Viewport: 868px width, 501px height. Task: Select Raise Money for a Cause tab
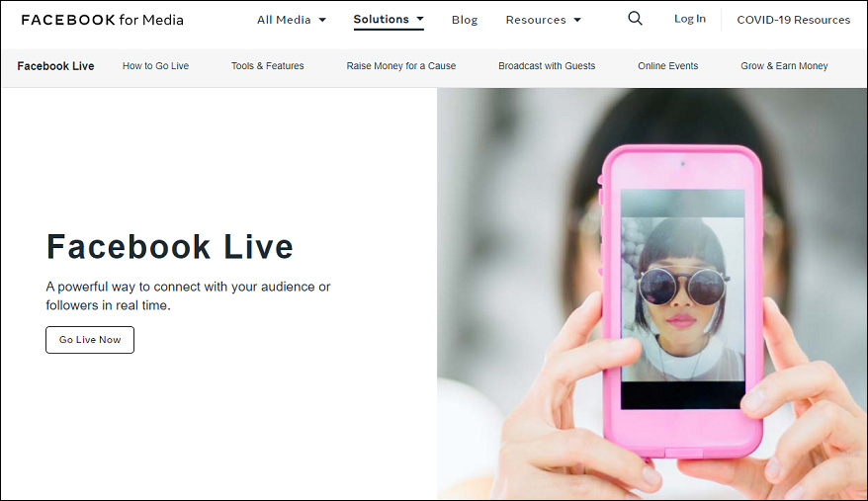(x=401, y=66)
